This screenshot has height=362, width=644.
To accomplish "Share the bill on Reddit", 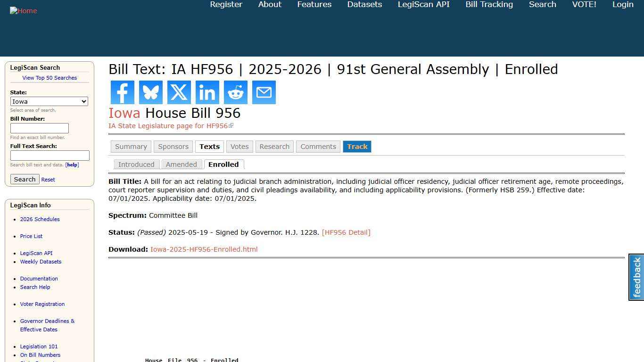I will pos(235,92).
